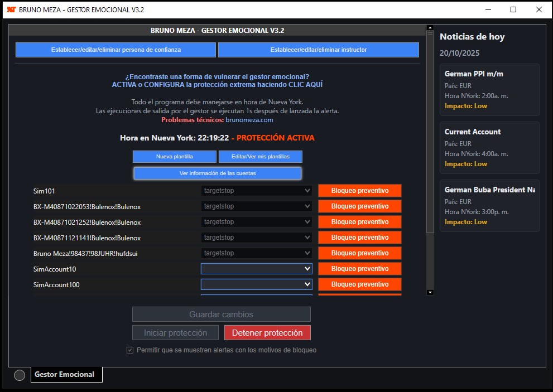This screenshot has height=392, width=553.
Task: Click the app logo icon in title bar
Action: [x=11, y=9]
